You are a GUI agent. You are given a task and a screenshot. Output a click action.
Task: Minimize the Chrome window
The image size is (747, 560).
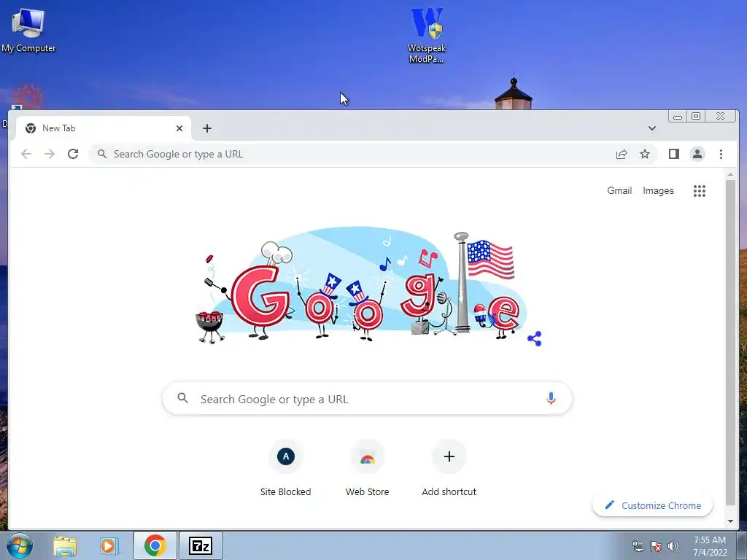[x=678, y=116]
